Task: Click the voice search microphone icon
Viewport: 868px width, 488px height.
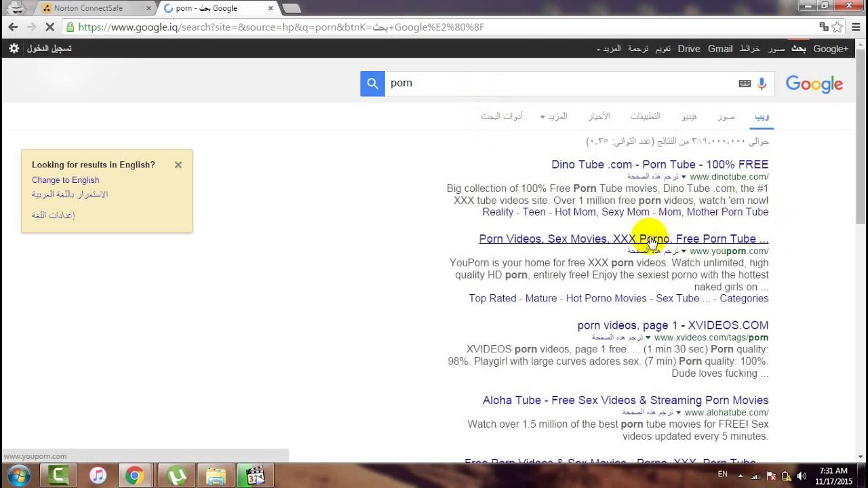Action: coord(762,83)
